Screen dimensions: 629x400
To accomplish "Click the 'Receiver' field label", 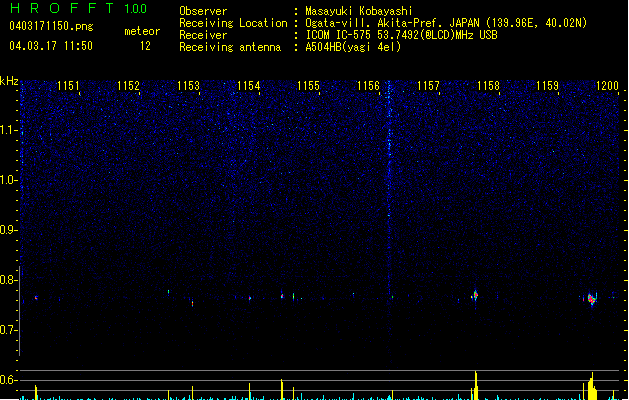I will (203, 35).
